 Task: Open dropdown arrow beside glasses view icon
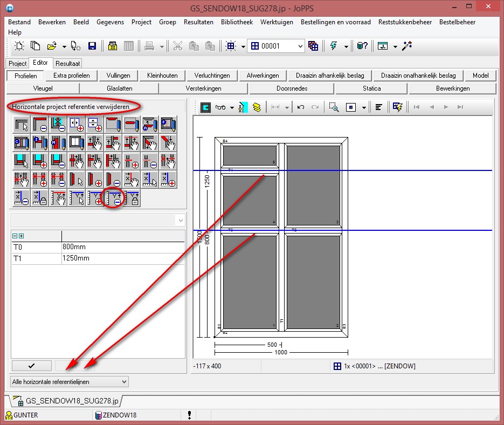coord(232,108)
